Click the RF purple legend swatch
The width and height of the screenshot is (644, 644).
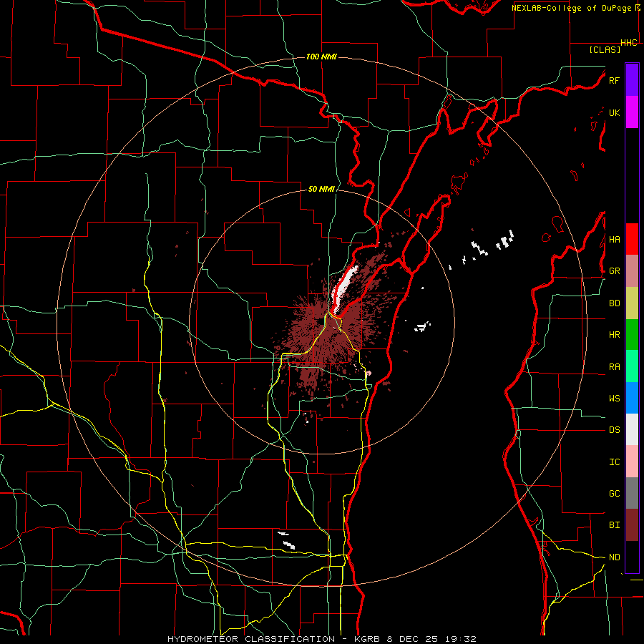pyautogui.click(x=632, y=80)
